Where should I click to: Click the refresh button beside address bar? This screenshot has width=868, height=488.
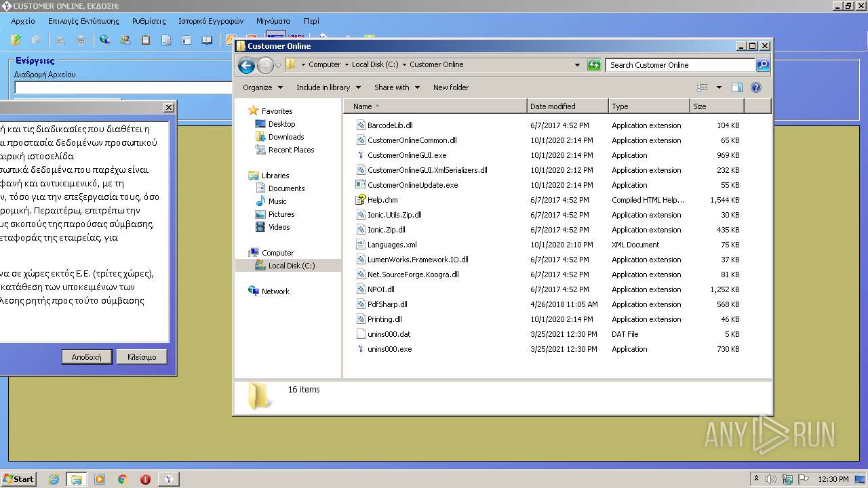pos(594,65)
